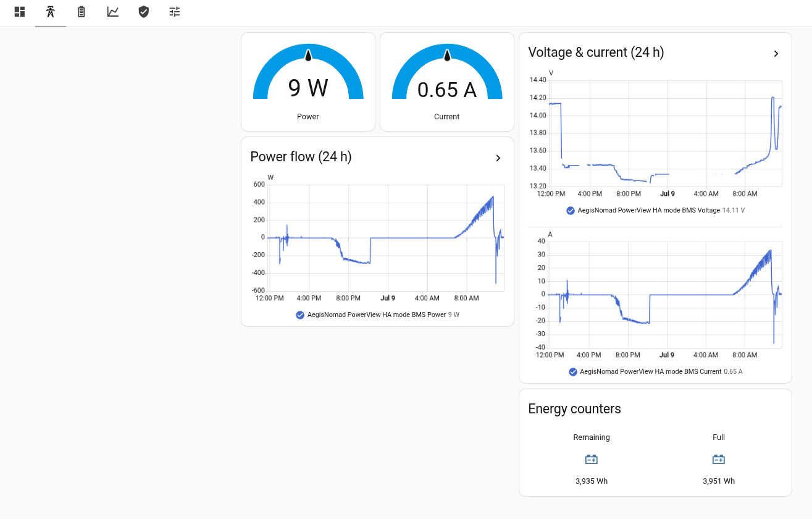Open the tune settings sliders tab

click(175, 12)
